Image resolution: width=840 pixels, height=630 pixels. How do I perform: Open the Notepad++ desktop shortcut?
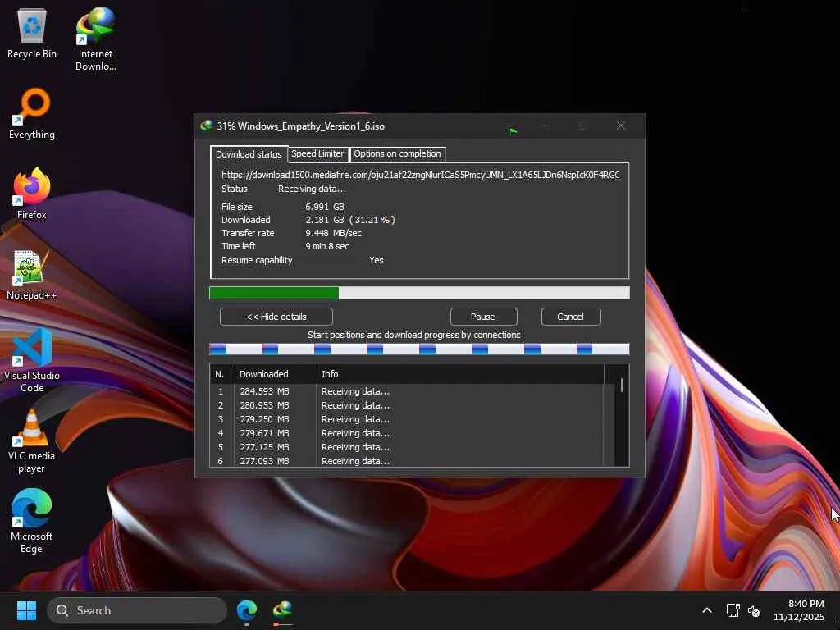click(x=32, y=274)
